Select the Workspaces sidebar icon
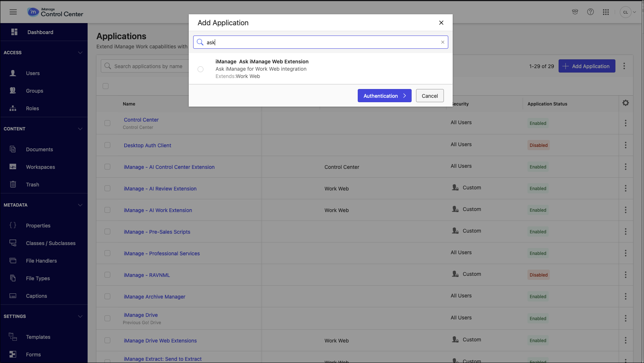 [x=13, y=167]
